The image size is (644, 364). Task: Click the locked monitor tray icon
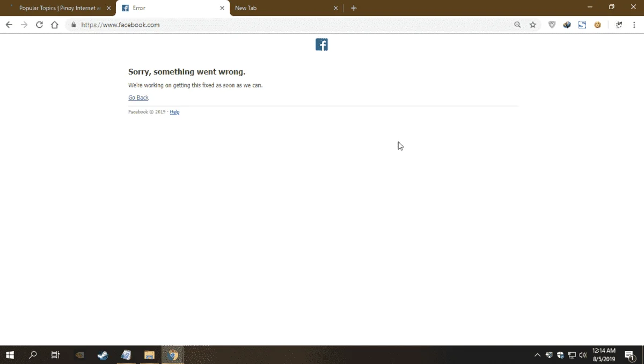(x=549, y=355)
